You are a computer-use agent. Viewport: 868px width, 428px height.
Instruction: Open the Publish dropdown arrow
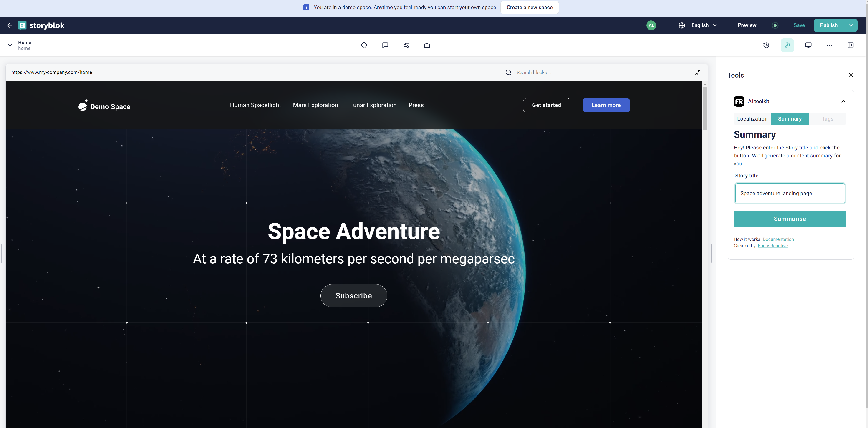(x=850, y=25)
